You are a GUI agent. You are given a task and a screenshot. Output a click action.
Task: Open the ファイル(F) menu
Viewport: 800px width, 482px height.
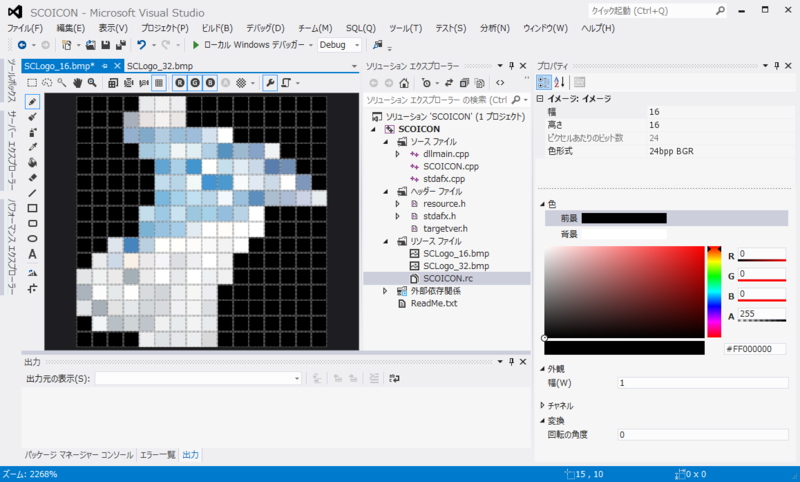pos(25,29)
